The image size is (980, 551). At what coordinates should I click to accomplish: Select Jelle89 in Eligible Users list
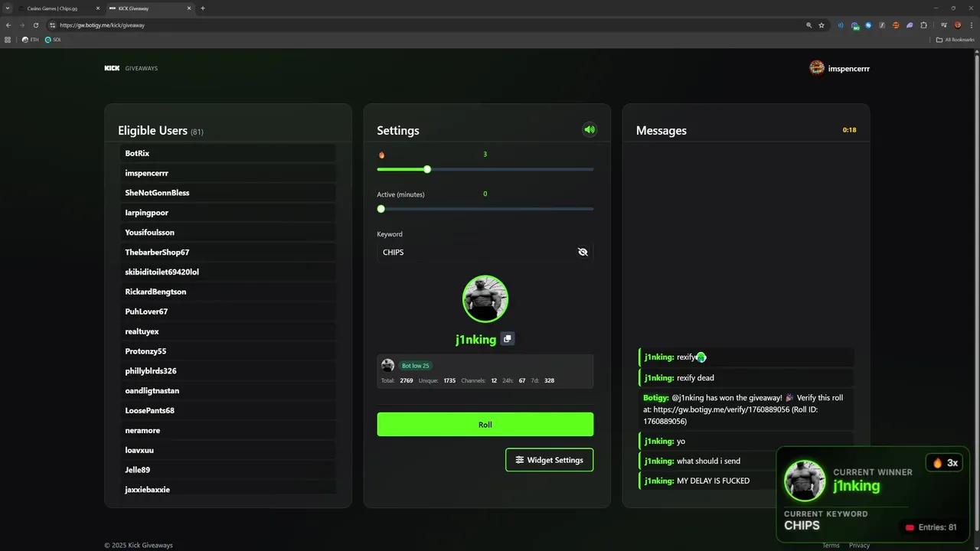point(227,470)
